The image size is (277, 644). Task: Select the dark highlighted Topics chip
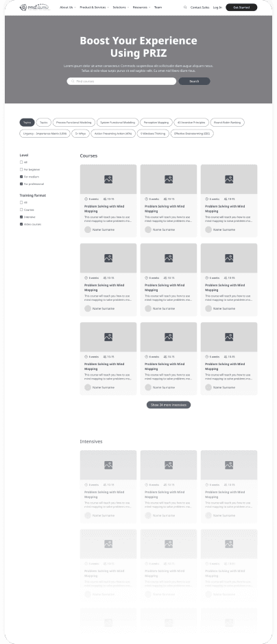(x=27, y=123)
